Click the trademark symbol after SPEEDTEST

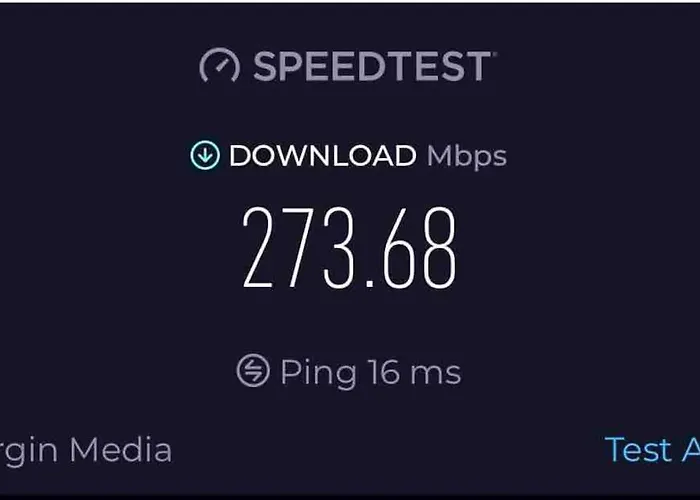(x=494, y=54)
